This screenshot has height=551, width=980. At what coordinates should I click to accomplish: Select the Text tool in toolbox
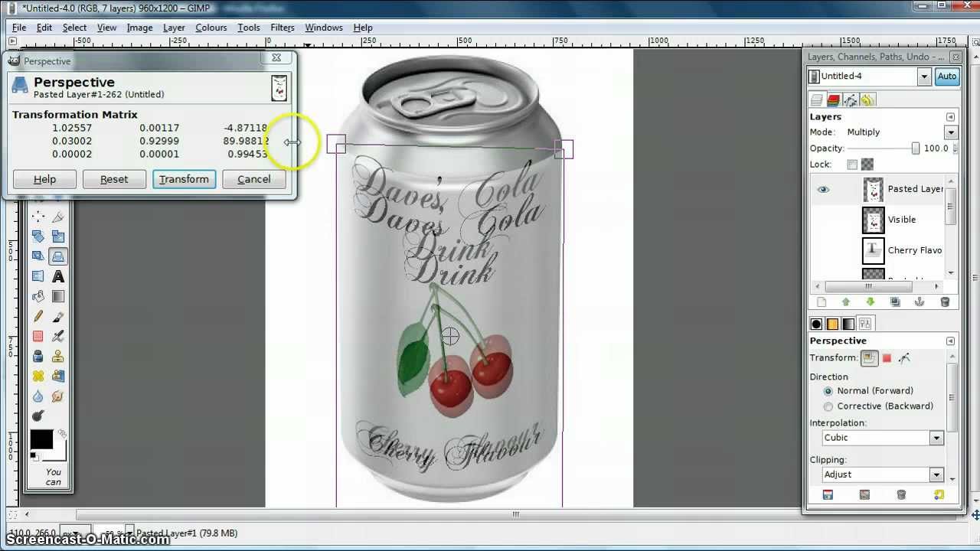(x=57, y=276)
